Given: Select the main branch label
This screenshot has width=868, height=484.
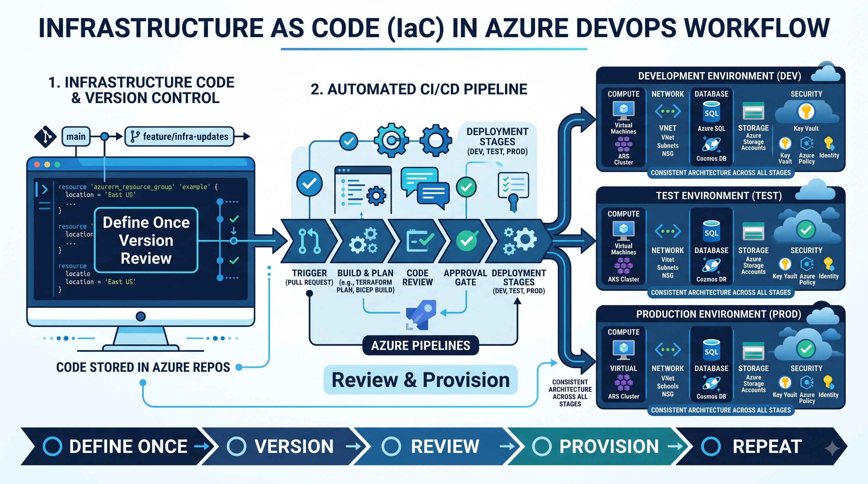Looking at the screenshot, I should click(x=76, y=136).
